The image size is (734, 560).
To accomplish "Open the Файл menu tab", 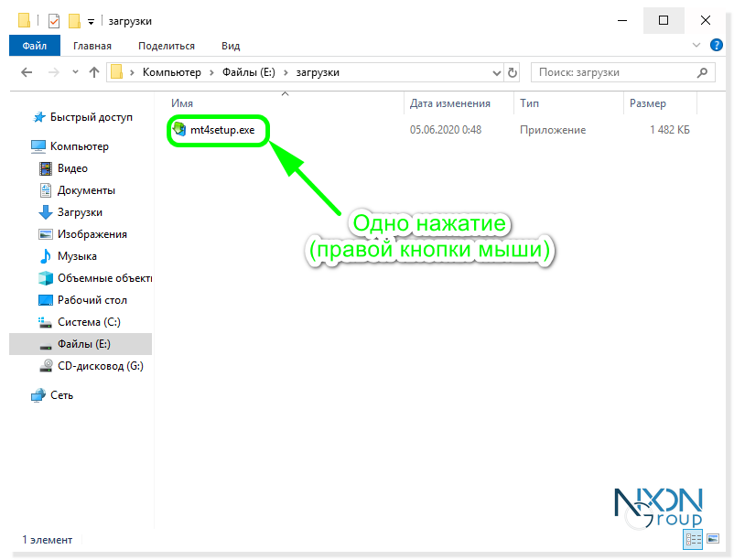I will point(35,46).
